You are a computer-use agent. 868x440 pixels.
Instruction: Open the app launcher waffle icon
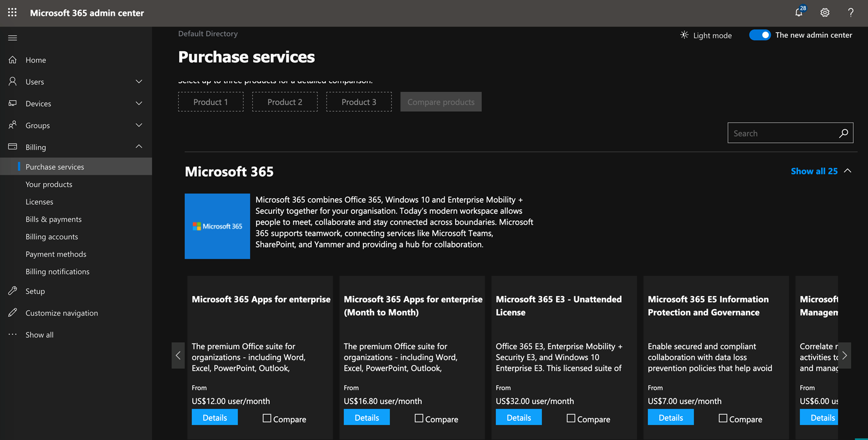pos(12,13)
